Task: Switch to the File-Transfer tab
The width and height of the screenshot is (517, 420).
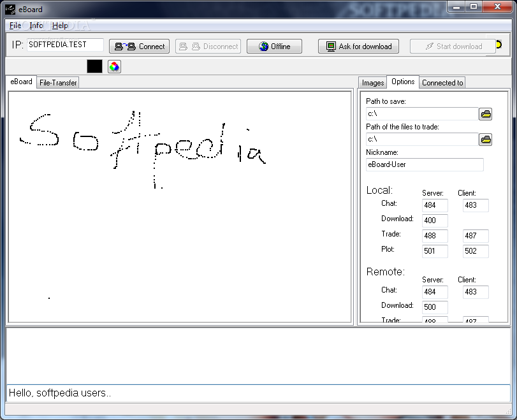Action: click(58, 83)
